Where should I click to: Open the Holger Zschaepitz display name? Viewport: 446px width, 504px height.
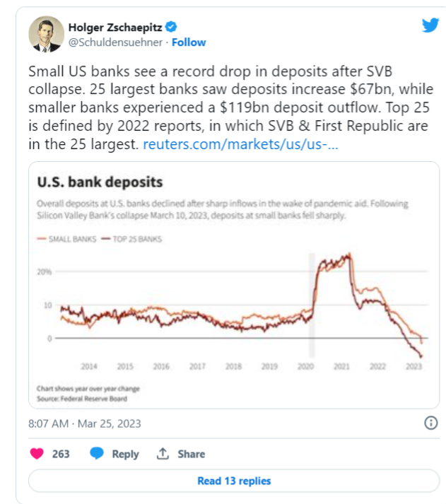point(115,28)
